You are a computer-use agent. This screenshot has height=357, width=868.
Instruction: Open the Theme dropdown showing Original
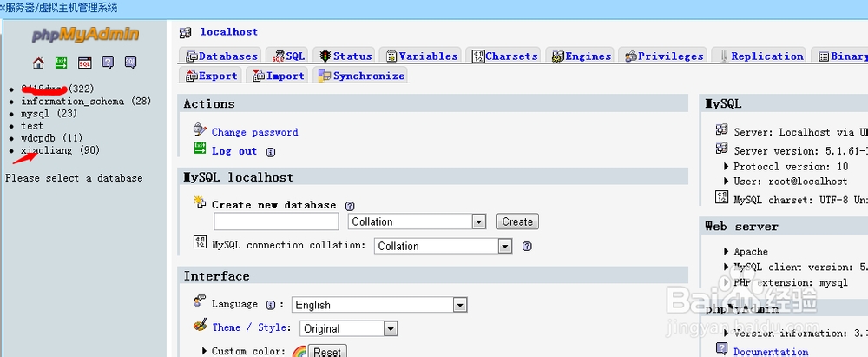(x=349, y=328)
